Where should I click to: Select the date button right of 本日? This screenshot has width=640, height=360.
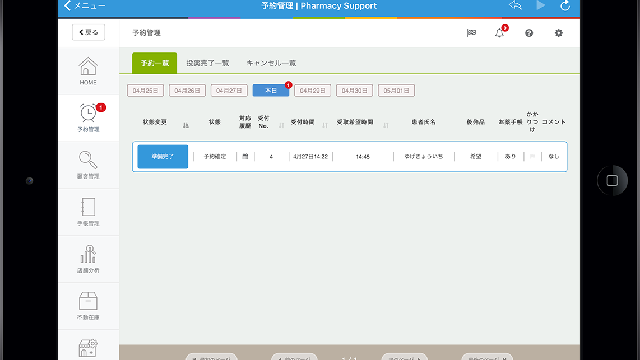point(313,91)
